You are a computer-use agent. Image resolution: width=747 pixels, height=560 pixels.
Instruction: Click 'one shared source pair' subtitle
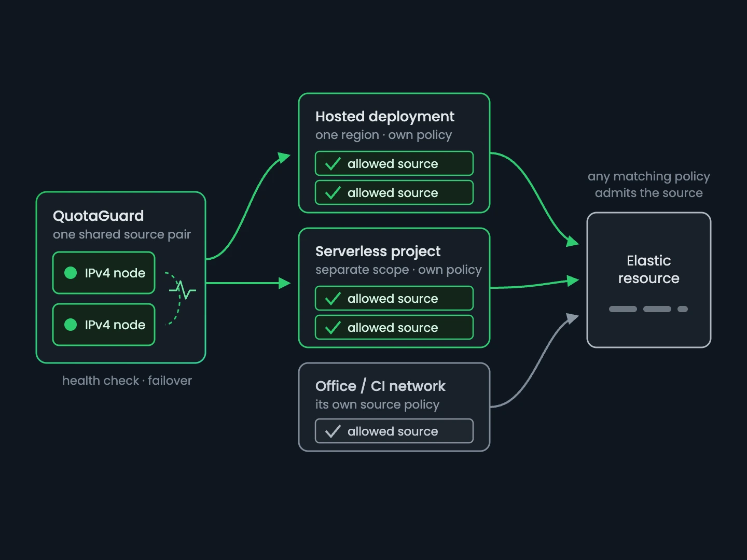[x=122, y=234]
